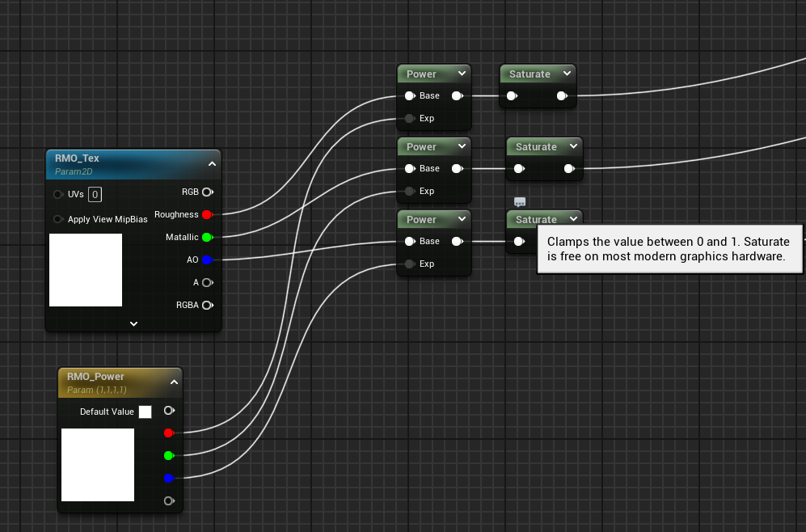
Task: Click Base input pin of AO-fed Power node
Action: tap(410, 242)
